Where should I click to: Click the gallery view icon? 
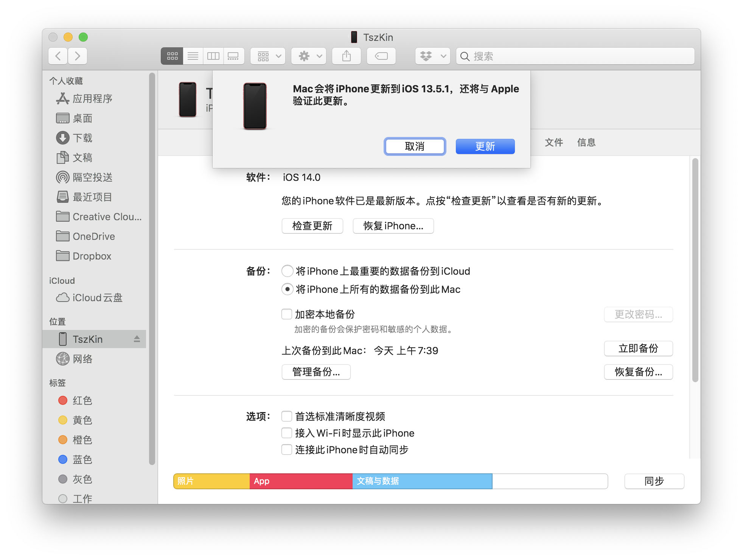point(233,56)
